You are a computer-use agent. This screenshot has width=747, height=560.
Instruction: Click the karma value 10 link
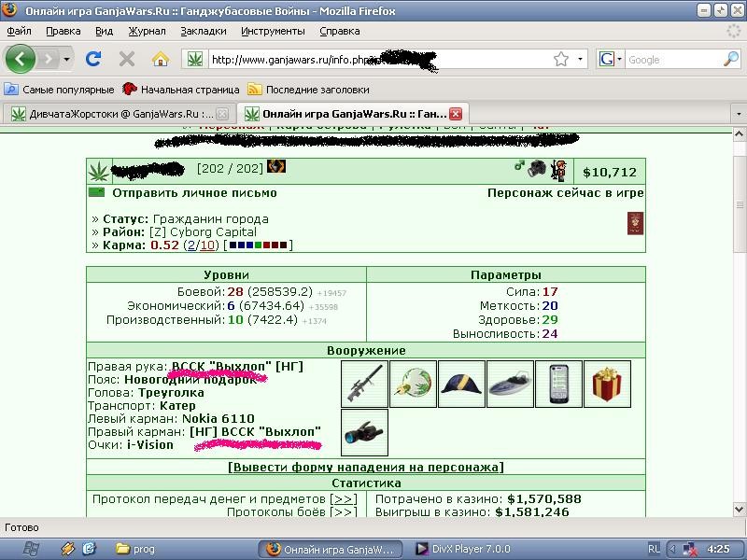point(207,245)
